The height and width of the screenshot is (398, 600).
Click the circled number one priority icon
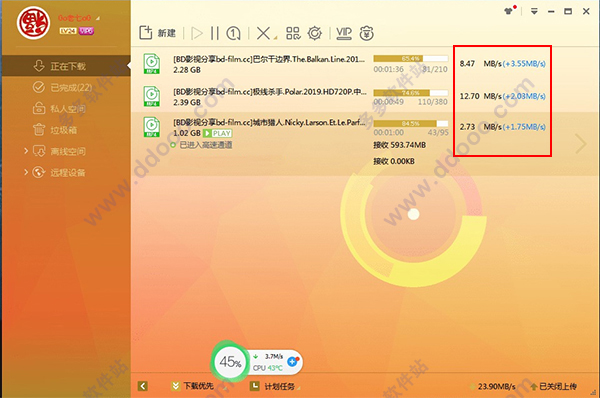(x=233, y=33)
